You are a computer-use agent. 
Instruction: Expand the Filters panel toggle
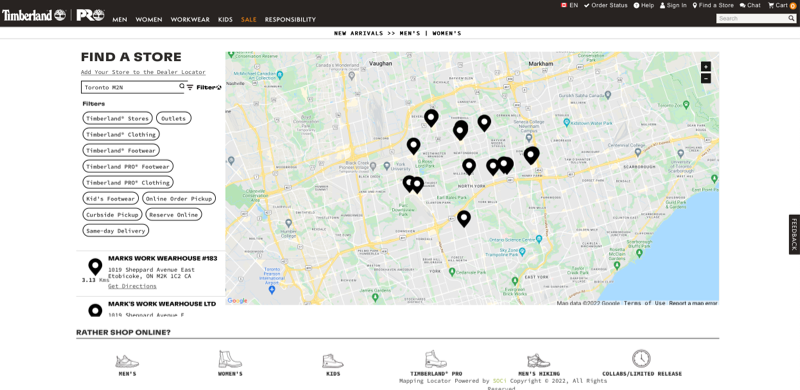204,87
